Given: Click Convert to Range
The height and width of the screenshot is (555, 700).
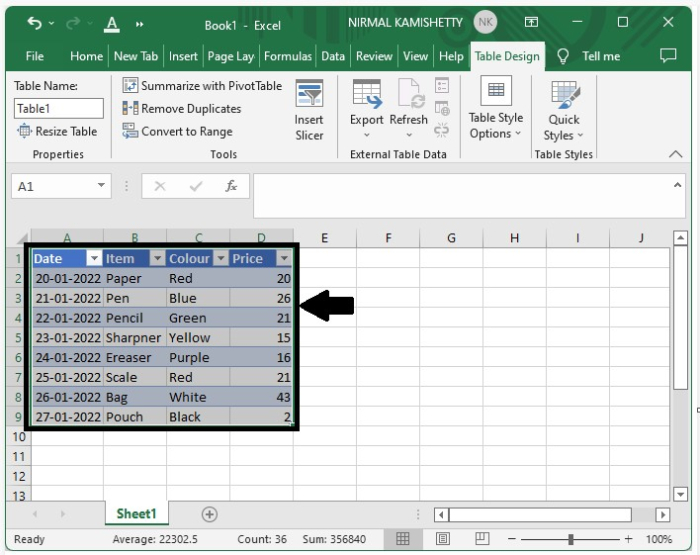Looking at the screenshot, I should (x=178, y=131).
